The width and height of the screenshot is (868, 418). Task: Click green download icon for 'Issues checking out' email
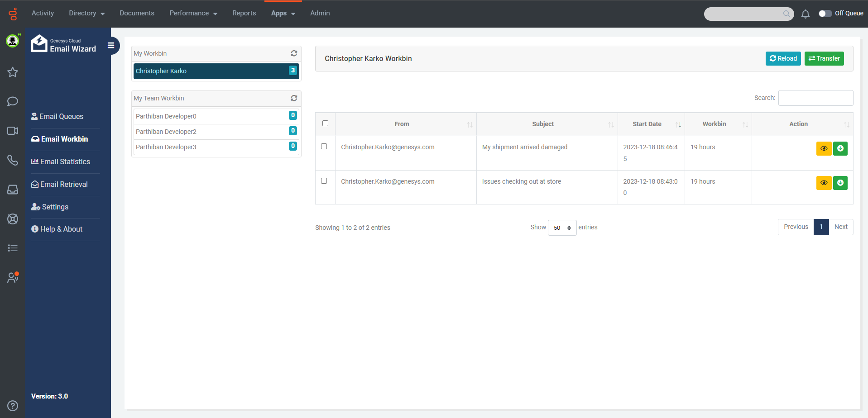pos(840,183)
